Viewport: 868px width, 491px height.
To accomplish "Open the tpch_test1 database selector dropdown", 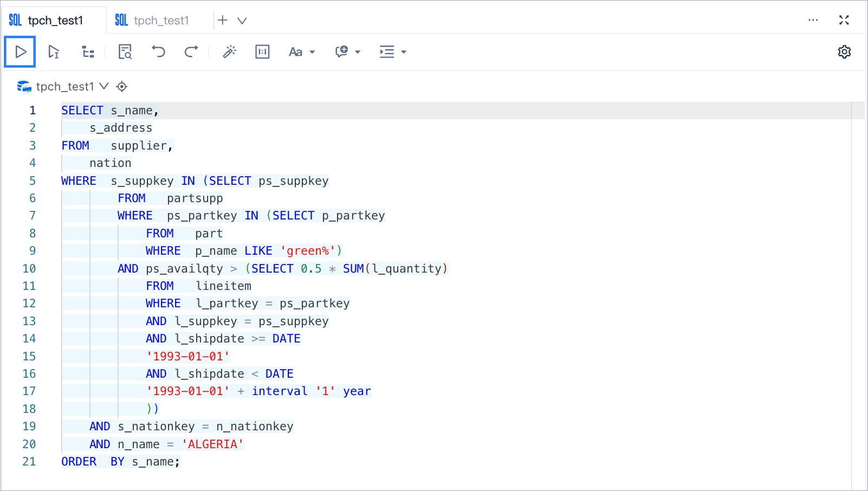I will pos(73,87).
